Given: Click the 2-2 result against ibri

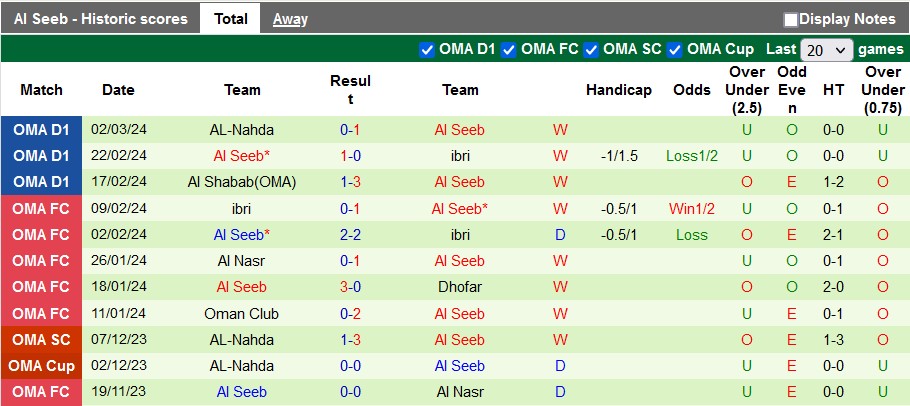Looking at the screenshot, I should coord(350,235).
